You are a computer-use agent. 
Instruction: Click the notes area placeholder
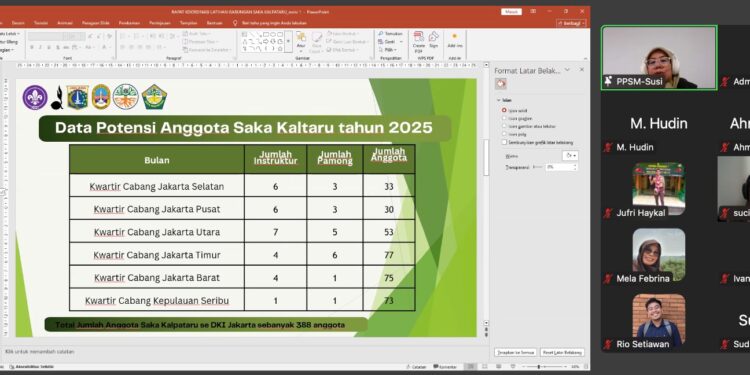click(40, 352)
